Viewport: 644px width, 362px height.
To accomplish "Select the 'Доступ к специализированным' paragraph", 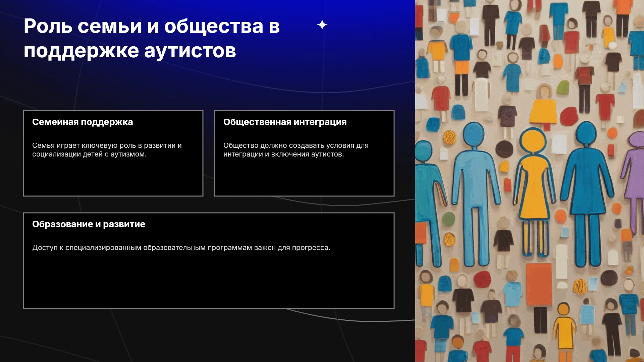I will pos(181,248).
